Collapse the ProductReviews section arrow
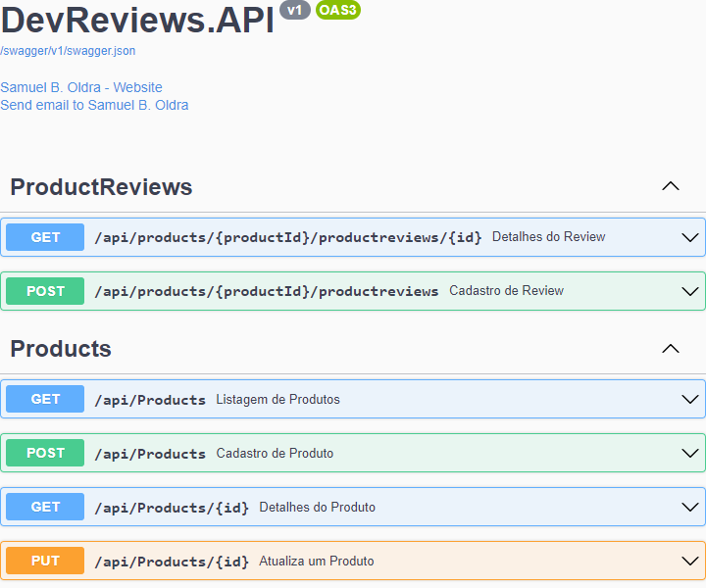Viewport: 706px width, 588px height. 671,186
